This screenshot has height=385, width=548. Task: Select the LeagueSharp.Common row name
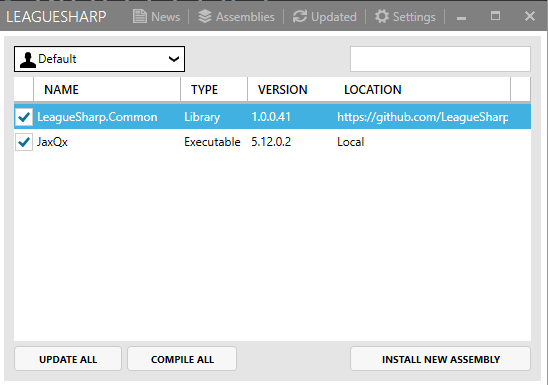coord(97,117)
